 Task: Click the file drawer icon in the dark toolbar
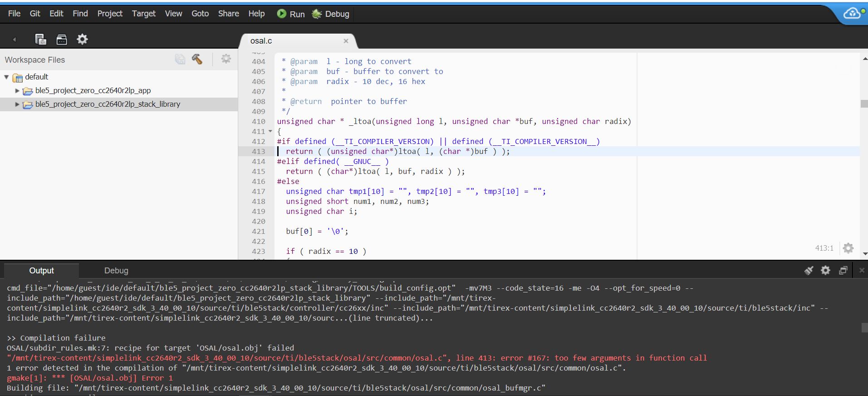point(62,40)
